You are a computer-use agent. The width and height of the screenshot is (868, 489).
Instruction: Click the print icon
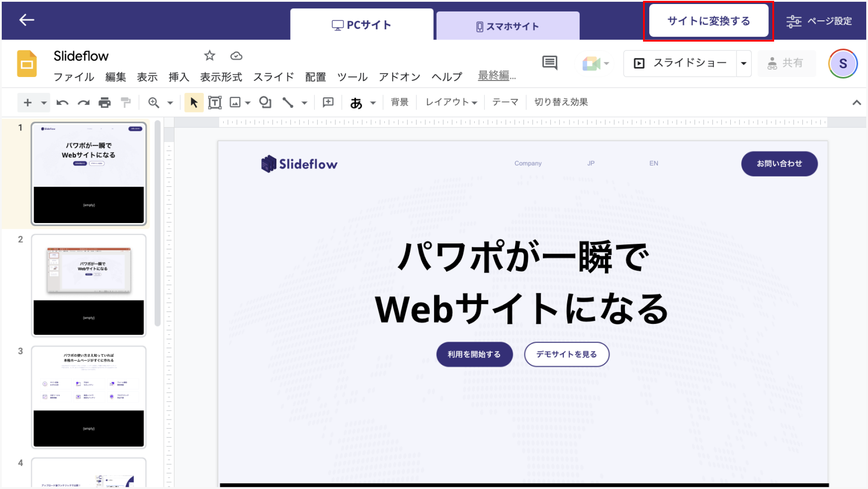click(x=105, y=103)
